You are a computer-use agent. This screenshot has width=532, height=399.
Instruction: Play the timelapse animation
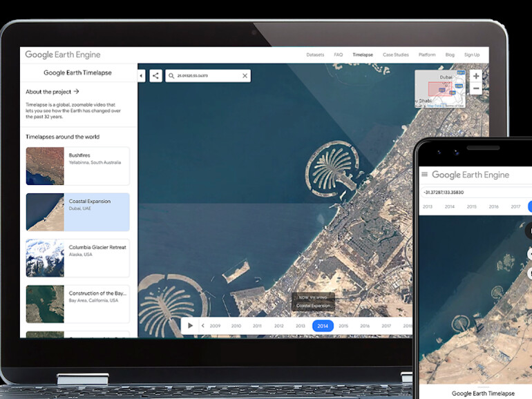coord(190,326)
